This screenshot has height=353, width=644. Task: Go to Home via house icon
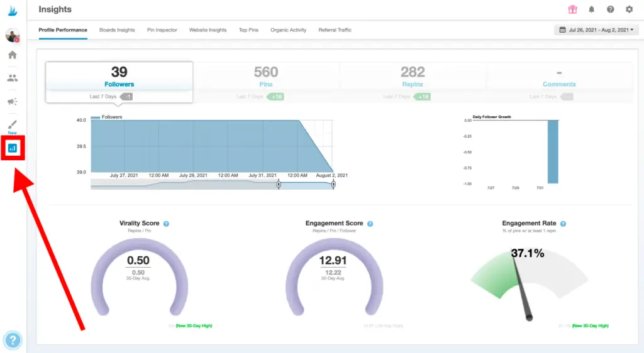point(13,55)
